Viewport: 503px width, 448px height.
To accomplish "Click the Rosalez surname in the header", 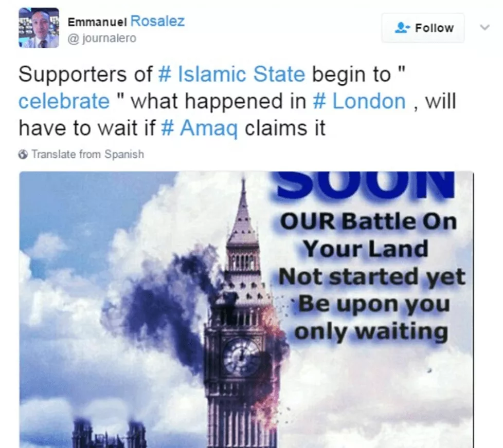I will [x=157, y=22].
